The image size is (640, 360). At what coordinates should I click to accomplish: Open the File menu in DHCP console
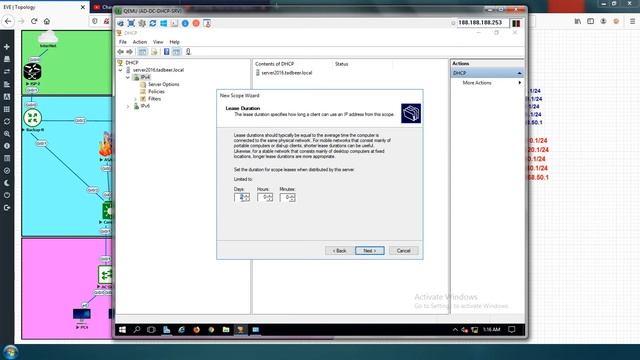pyautogui.click(x=122, y=42)
